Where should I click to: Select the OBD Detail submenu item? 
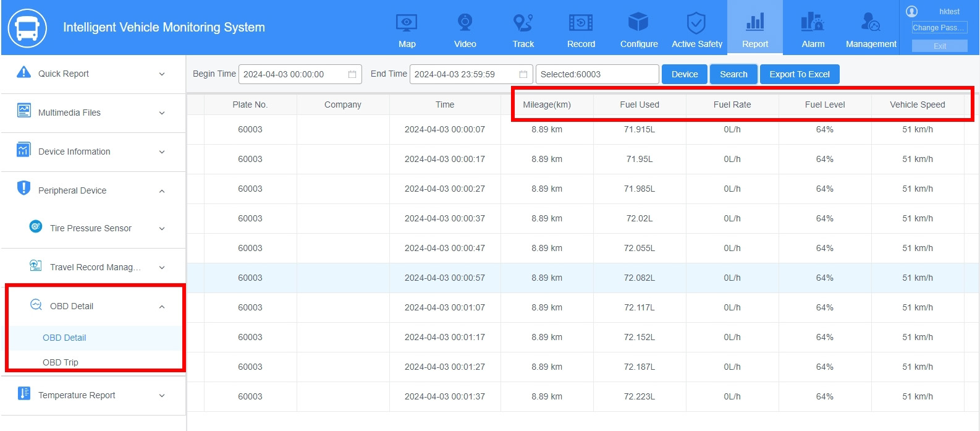[64, 338]
